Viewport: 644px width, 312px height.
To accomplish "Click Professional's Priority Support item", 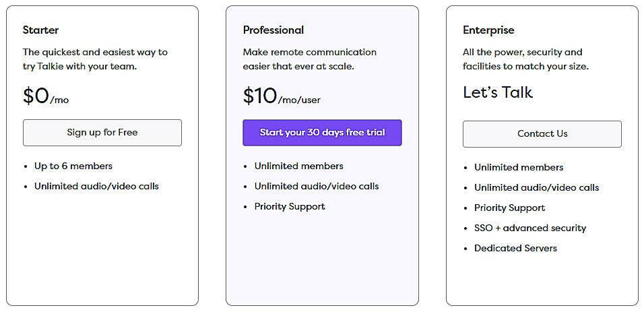I will click(290, 206).
